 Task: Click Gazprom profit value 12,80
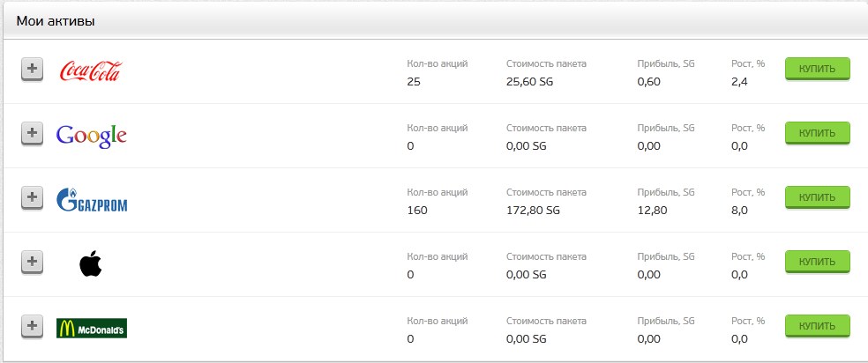pos(652,211)
